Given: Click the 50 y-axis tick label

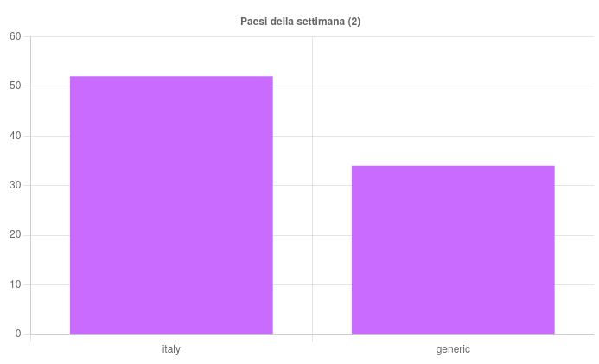Looking at the screenshot, I should coord(16,86).
